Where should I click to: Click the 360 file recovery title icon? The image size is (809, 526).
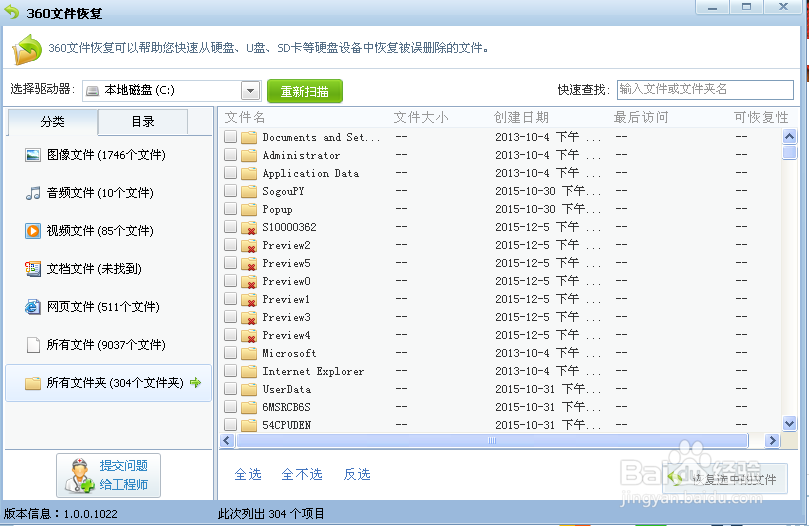[12, 12]
